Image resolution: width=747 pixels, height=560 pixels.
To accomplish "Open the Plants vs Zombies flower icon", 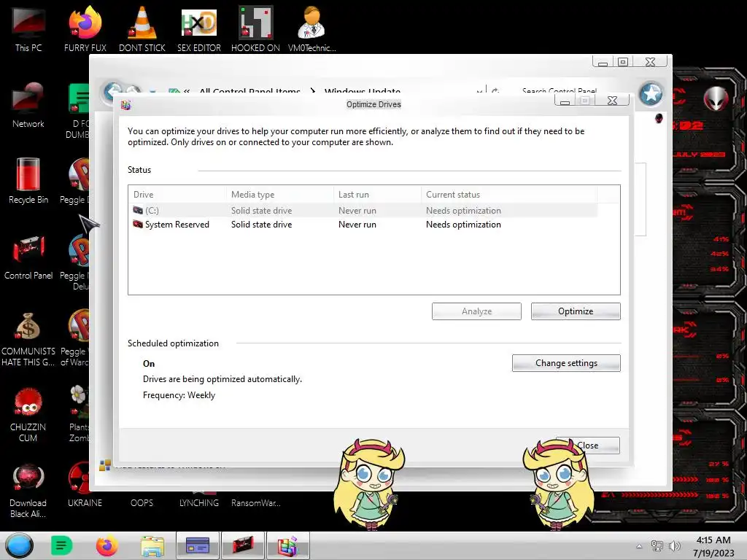I will 79,413.
